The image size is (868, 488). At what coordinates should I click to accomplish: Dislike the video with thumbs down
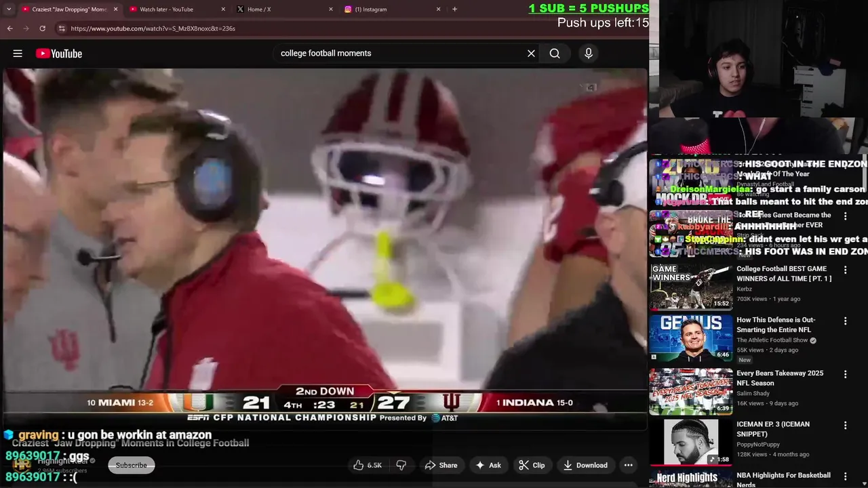click(401, 465)
